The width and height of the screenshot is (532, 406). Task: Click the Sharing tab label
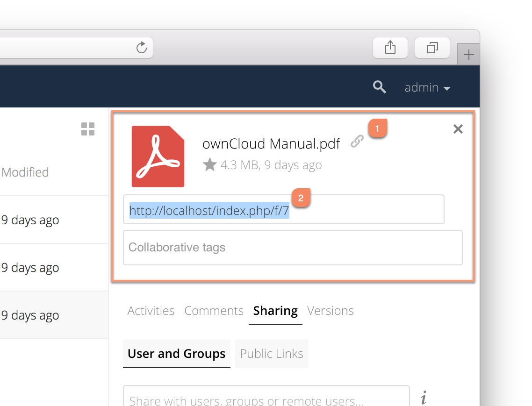tap(275, 310)
